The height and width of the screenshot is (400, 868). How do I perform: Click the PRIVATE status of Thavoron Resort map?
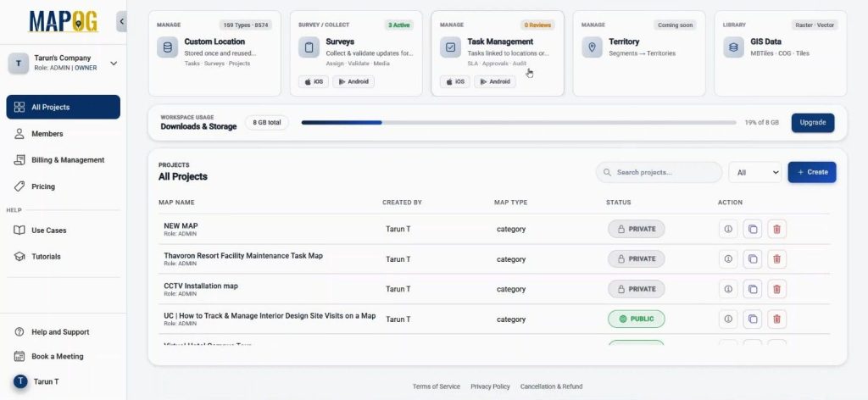click(x=637, y=258)
